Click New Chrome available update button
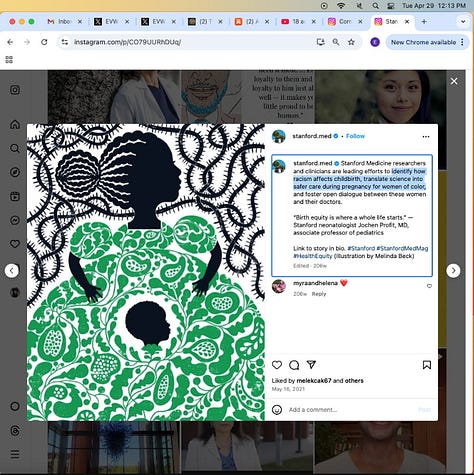Image resolution: width=474 pixels, height=475 pixels. (x=423, y=42)
